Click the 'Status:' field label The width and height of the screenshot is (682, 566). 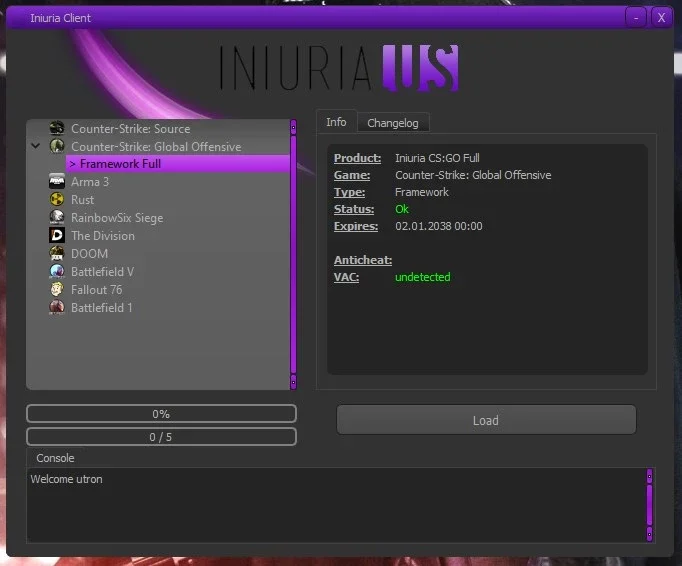[354, 209]
